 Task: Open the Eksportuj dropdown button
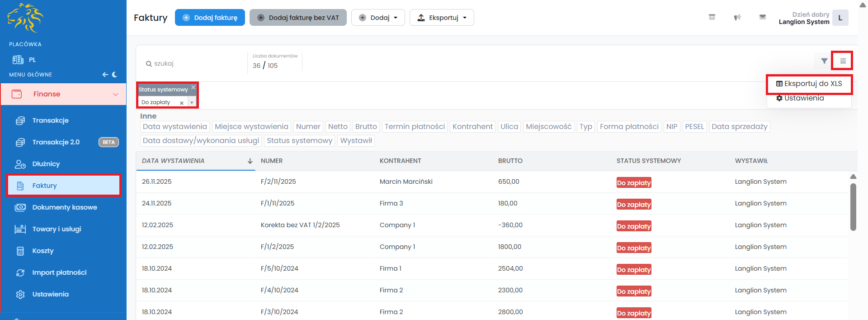441,18
